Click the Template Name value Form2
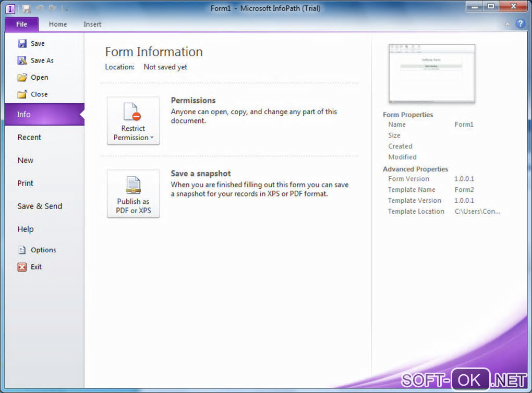The image size is (532, 393). point(464,190)
